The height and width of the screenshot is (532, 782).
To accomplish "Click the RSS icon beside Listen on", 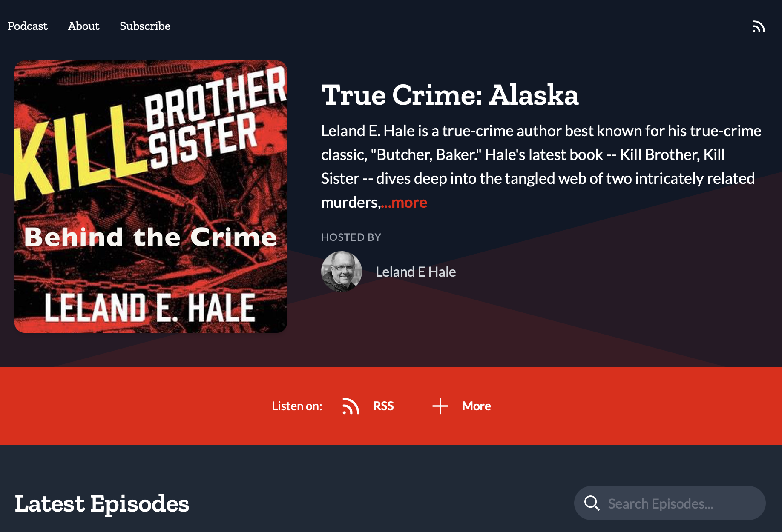I will [351, 406].
